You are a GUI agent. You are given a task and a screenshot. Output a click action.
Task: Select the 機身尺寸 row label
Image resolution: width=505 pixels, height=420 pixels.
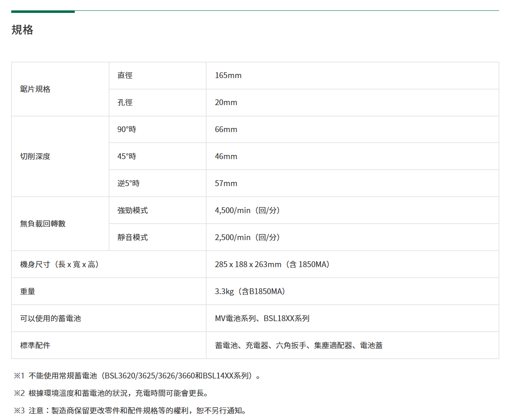pyautogui.click(x=59, y=265)
